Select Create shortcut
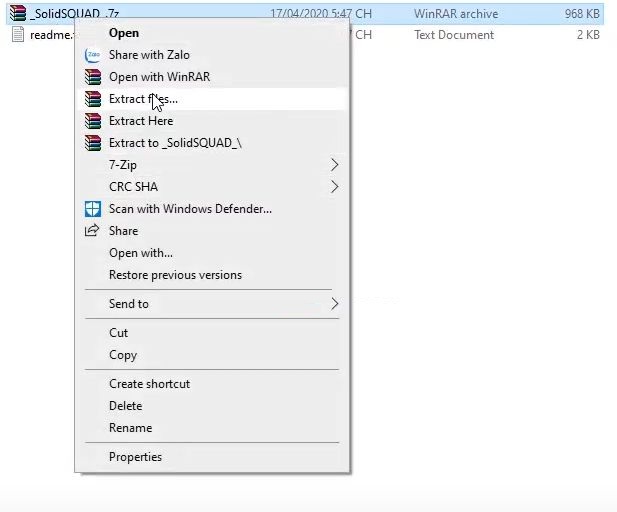The width and height of the screenshot is (617, 512). [211, 384]
